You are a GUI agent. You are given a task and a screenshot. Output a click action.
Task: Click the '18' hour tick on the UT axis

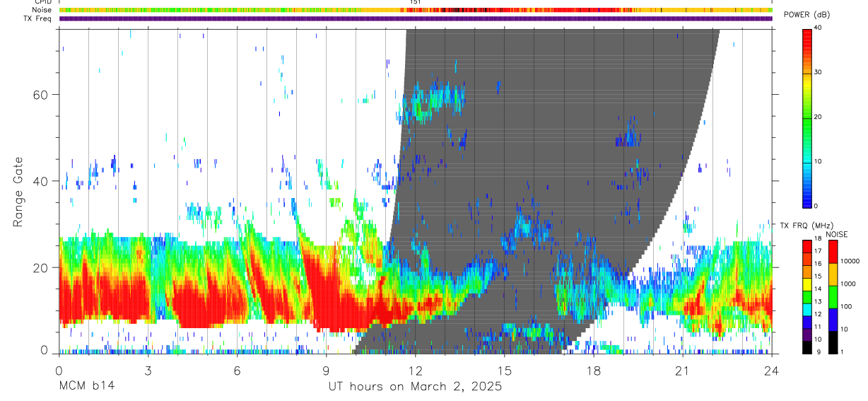[x=593, y=371]
